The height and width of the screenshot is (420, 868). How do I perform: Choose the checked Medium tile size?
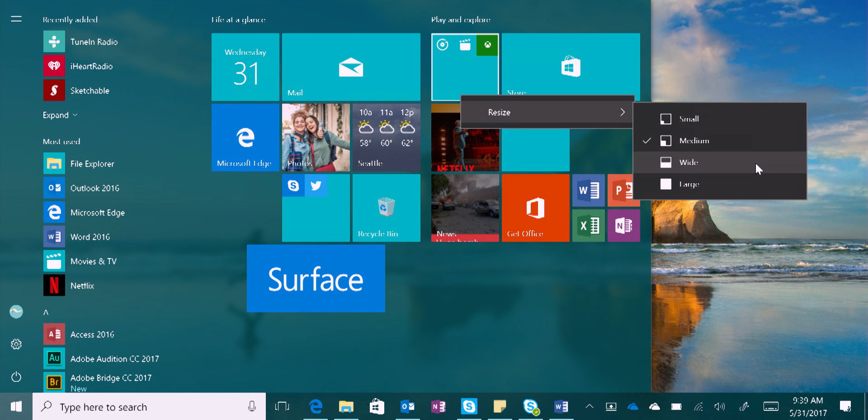point(693,140)
